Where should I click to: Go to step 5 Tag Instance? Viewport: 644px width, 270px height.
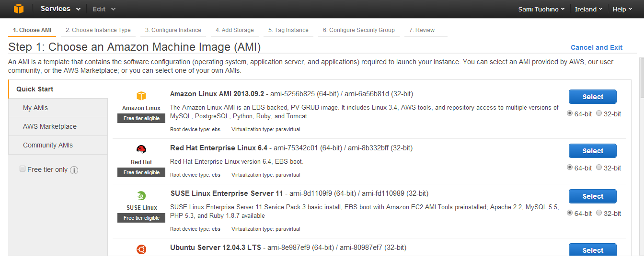click(288, 30)
